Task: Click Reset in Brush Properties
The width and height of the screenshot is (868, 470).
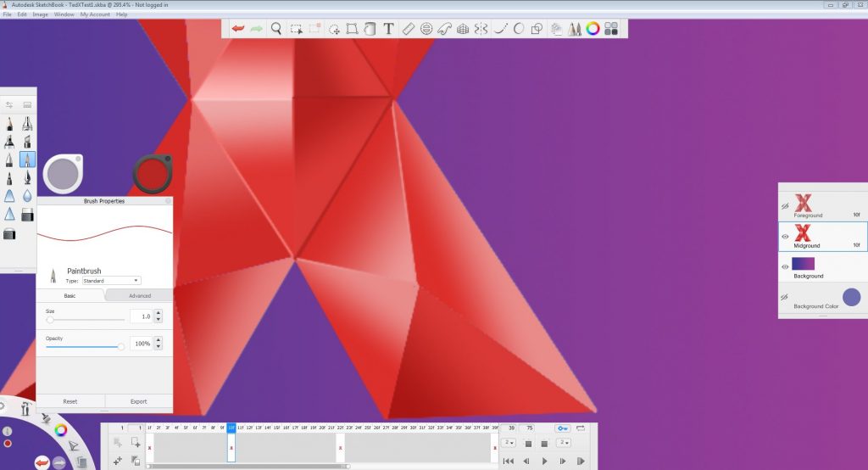Action: [70, 401]
